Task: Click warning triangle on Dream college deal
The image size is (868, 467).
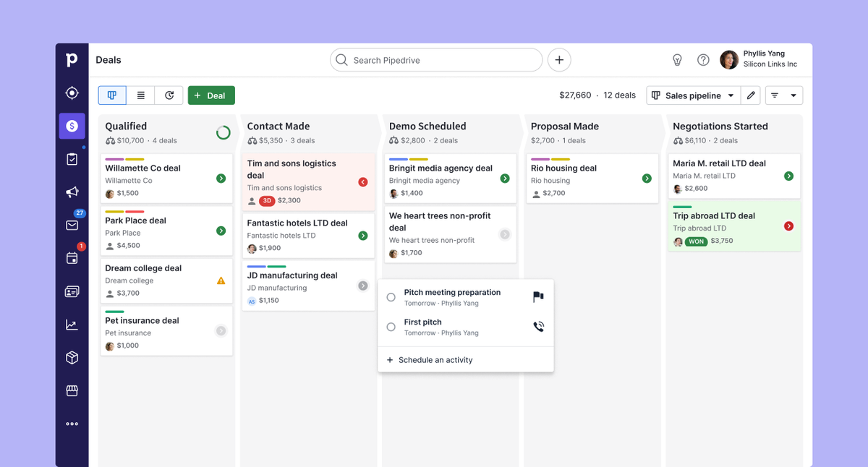Action: 221,280
